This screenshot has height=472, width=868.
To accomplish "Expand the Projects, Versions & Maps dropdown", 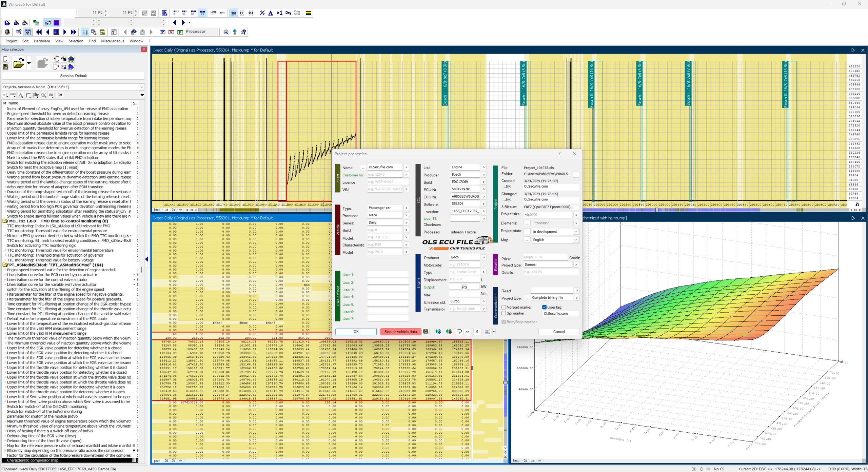I will [142, 87].
